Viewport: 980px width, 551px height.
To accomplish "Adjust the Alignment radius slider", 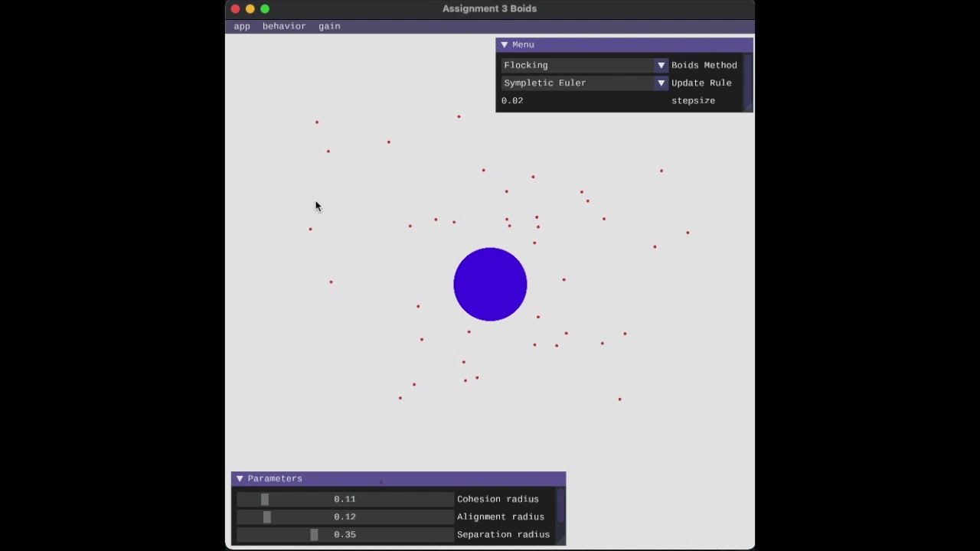I will pos(345,517).
